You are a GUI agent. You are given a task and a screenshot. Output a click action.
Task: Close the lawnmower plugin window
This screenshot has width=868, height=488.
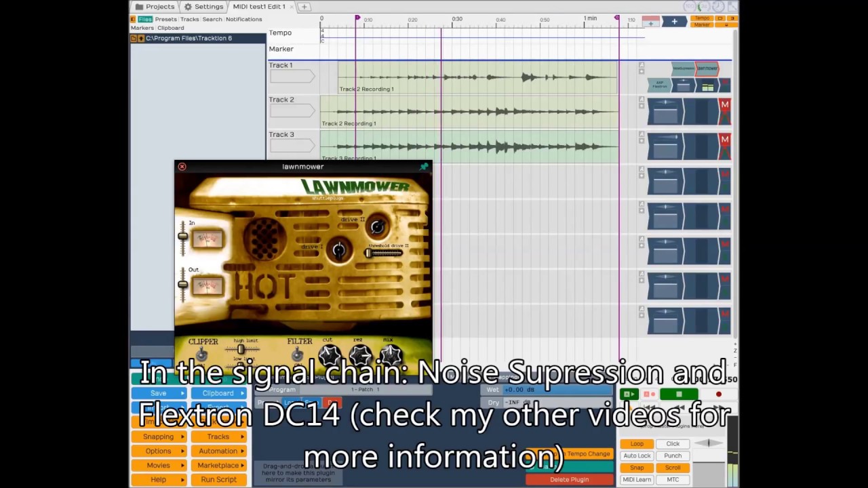tap(182, 167)
